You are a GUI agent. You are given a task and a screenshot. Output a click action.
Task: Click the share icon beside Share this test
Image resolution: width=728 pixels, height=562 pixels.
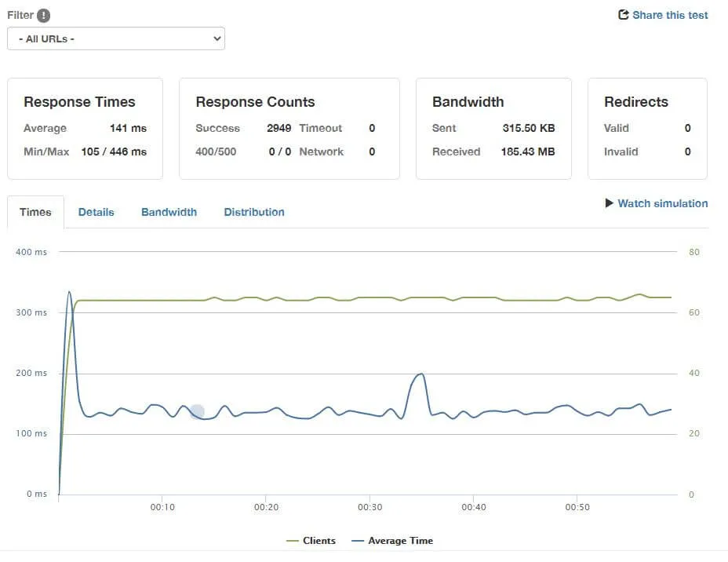tap(624, 15)
